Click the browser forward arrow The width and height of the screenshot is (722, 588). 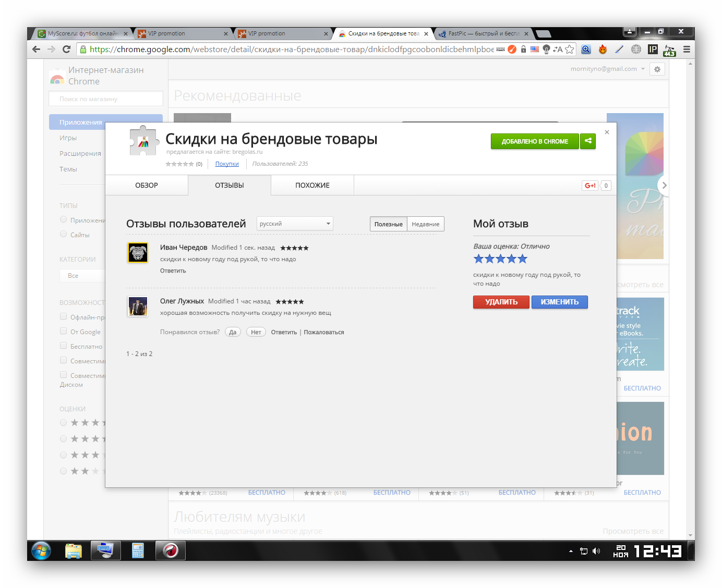pyautogui.click(x=51, y=49)
